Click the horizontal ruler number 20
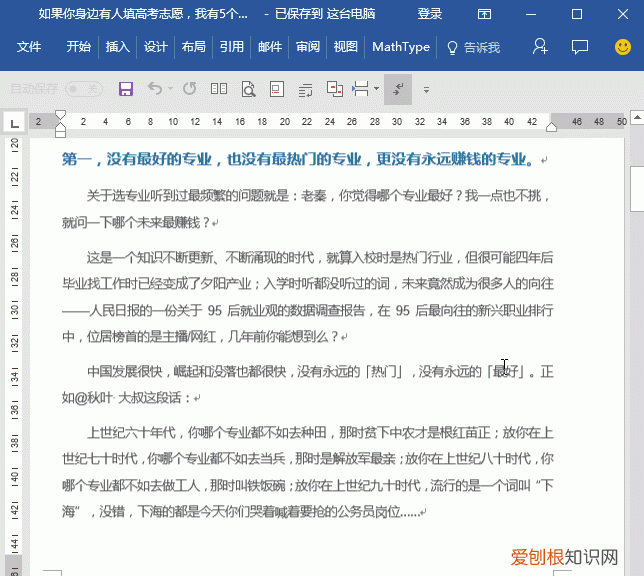This screenshot has width=644, height=576. point(285,122)
